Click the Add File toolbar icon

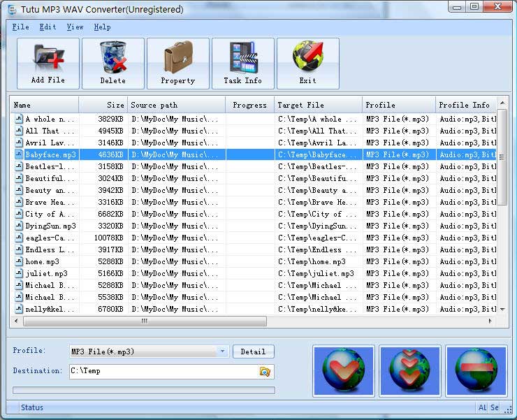(48, 64)
